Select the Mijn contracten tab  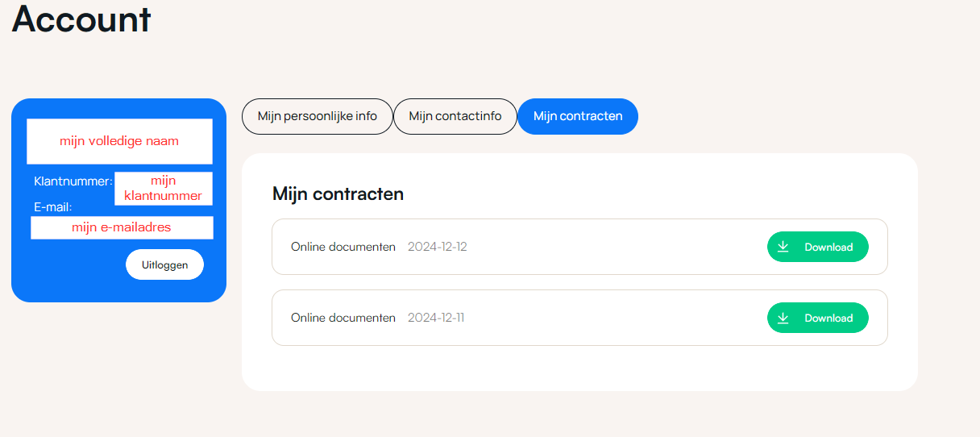point(577,116)
